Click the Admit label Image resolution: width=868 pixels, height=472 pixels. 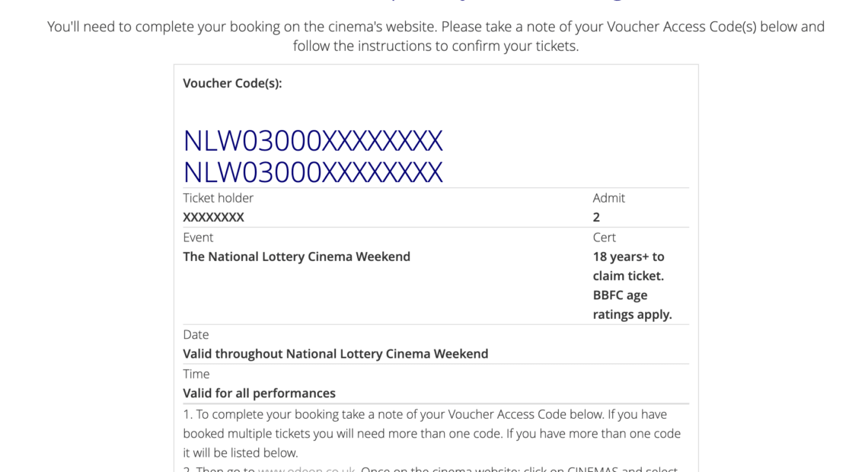(609, 197)
